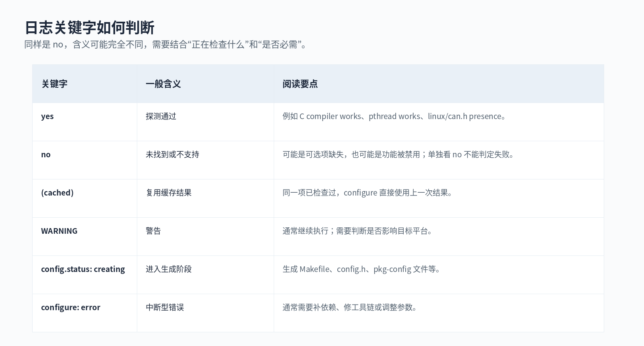
Task: Select the 未找到或不支持 cell
Action: click(x=172, y=154)
